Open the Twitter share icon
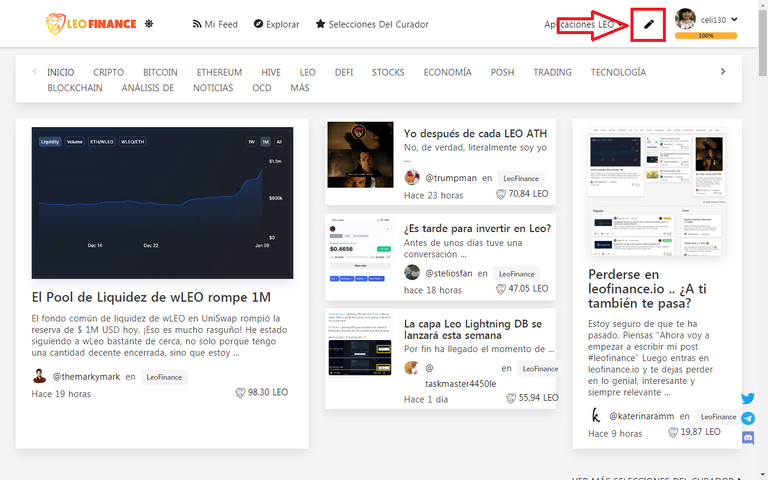 click(x=748, y=398)
